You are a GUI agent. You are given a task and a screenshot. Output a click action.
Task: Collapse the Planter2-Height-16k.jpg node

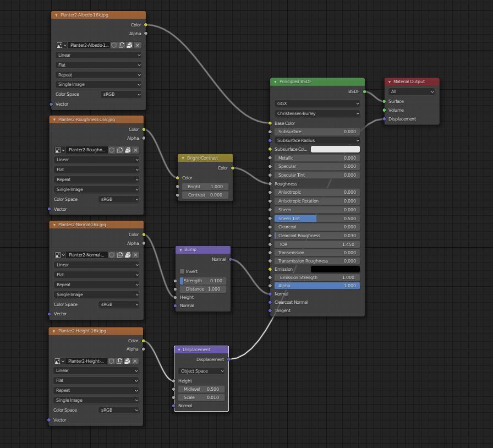point(54,331)
